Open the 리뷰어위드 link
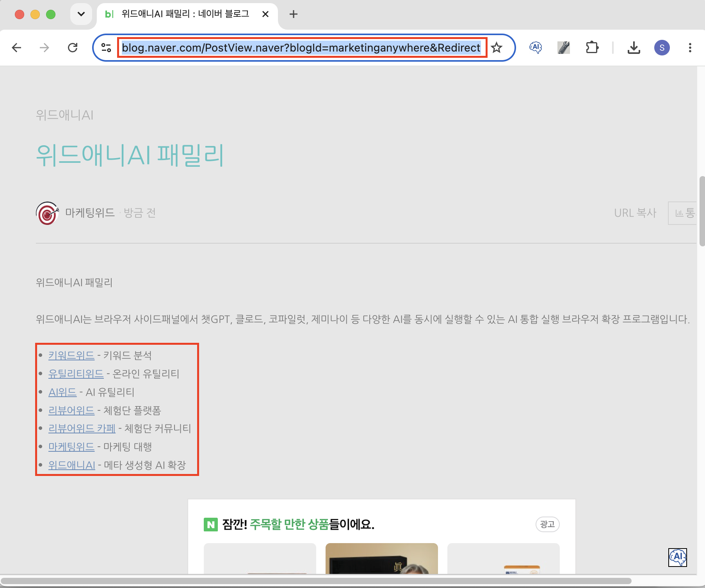 click(71, 410)
